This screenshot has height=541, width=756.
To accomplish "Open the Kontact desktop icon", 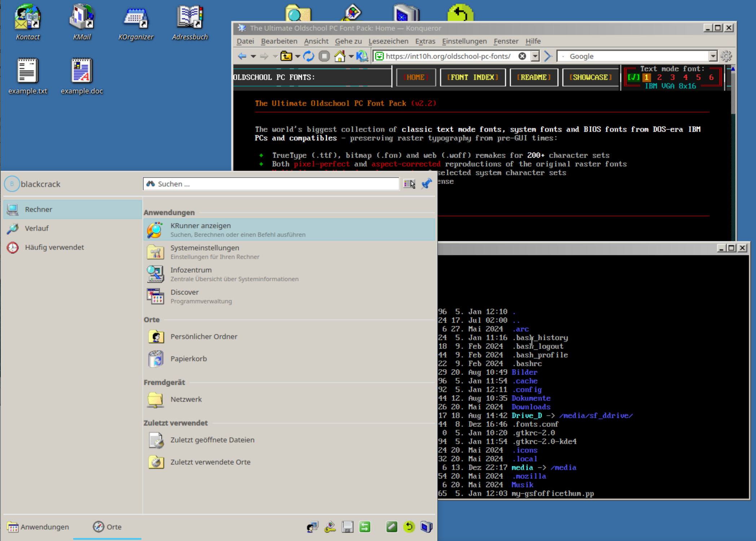I will coord(27,22).
